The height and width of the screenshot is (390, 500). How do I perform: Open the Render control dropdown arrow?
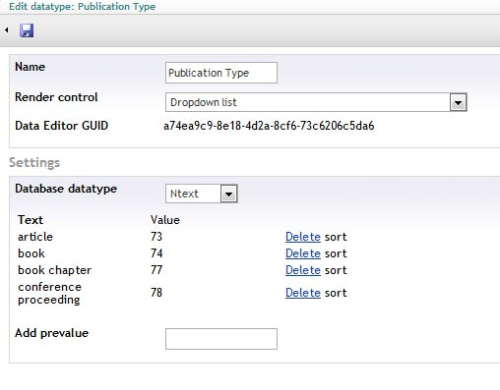(458, 102)
